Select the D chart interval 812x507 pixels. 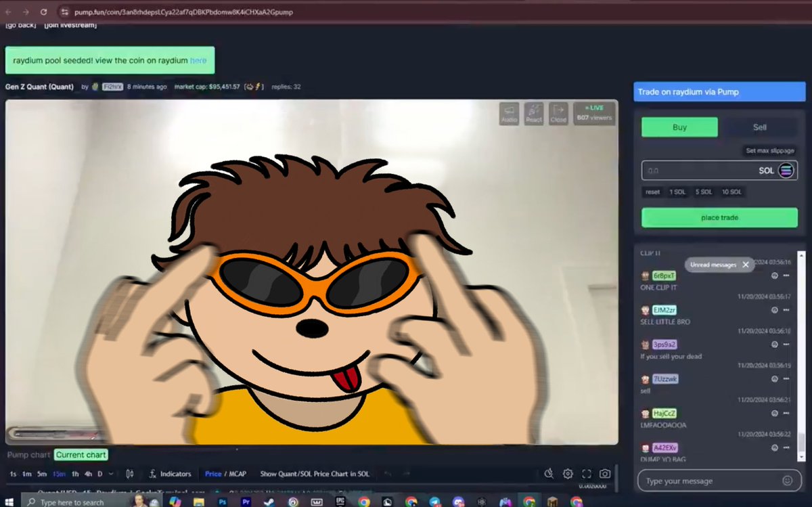pos(100,474)
